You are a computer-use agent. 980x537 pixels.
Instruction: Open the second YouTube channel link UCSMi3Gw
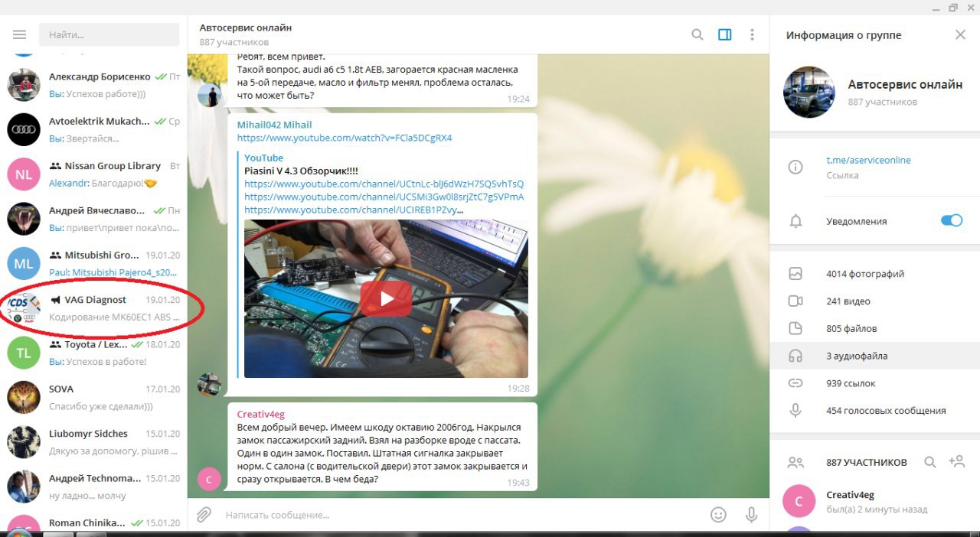coord(384,197)
